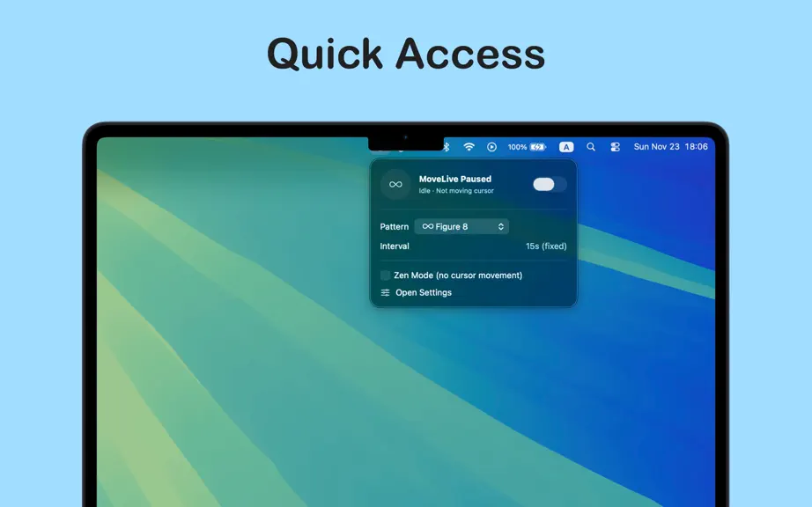Screen dimensions: 812x507
Task: Toggle the MoveLive switch on
Action: pos(550,184)
